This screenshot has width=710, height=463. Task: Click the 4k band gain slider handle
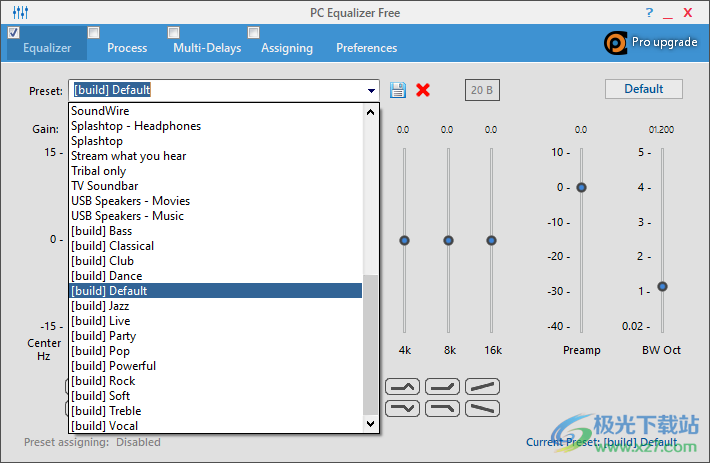404,240
